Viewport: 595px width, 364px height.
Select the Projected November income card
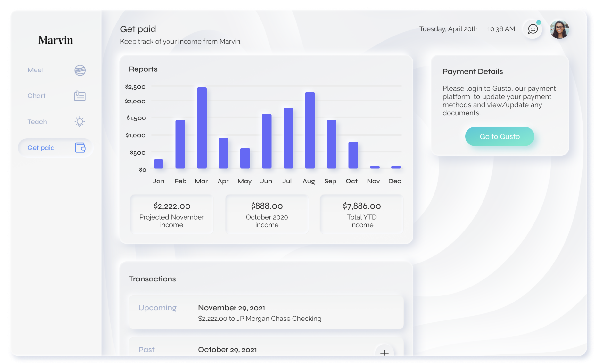point(172,214)
